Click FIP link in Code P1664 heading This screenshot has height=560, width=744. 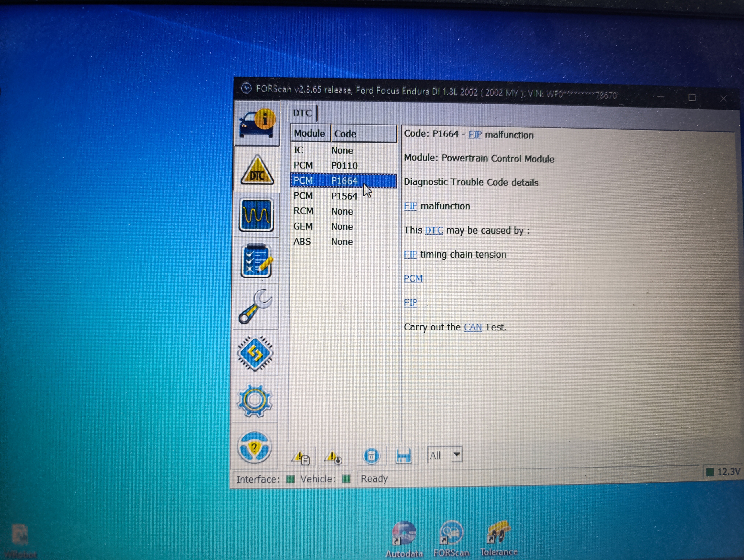(x=475, y=135)
